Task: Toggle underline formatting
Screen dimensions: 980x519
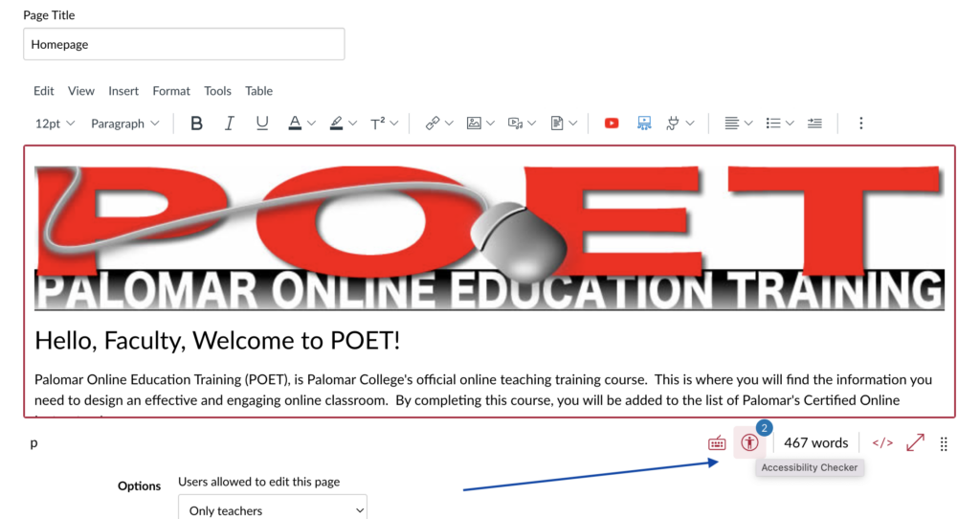Action: pyautogui.click(x=262, y=124)
